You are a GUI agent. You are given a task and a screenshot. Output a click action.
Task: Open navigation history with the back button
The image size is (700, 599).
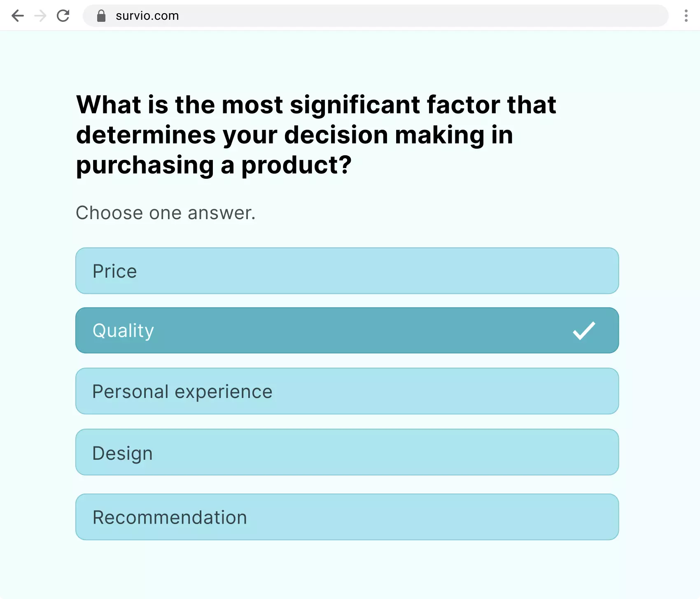pyautogui.click(x=17, y=16)
